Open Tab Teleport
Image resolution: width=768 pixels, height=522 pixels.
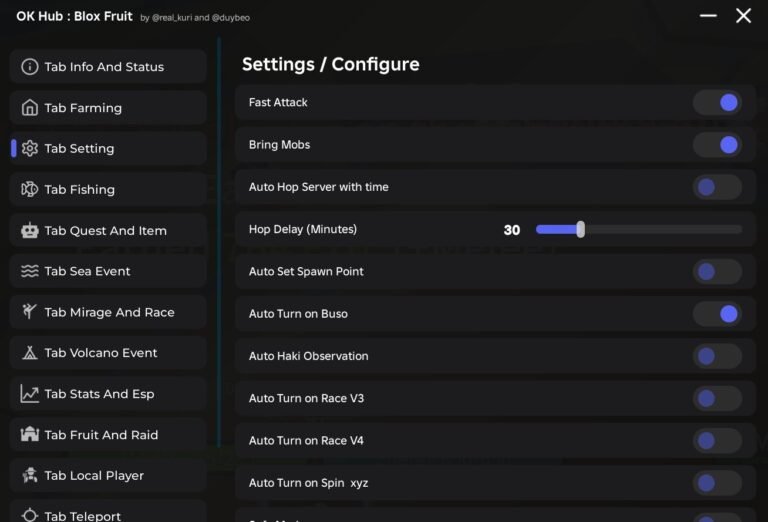(x=108, y=512)
